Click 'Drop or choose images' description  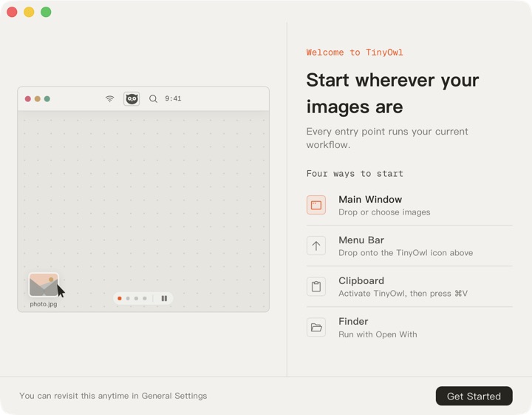(384, 212)
